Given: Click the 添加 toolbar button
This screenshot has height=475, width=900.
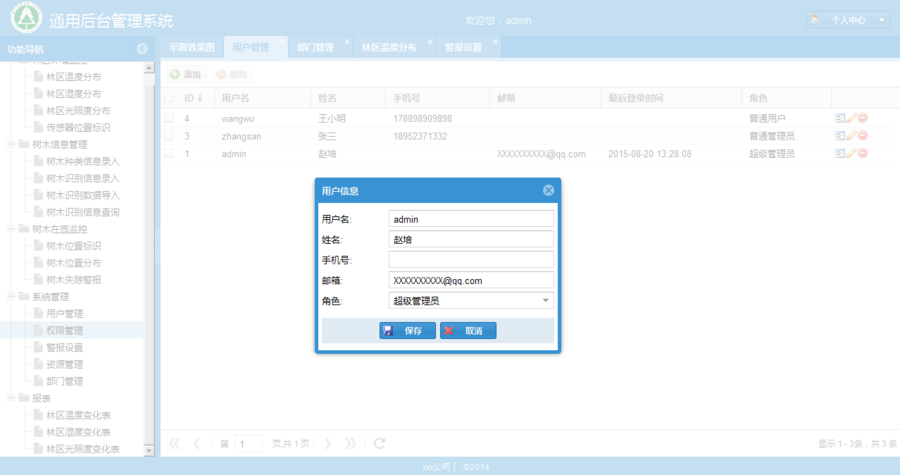Looking at the screenshot, I should (x=186, y=74).
